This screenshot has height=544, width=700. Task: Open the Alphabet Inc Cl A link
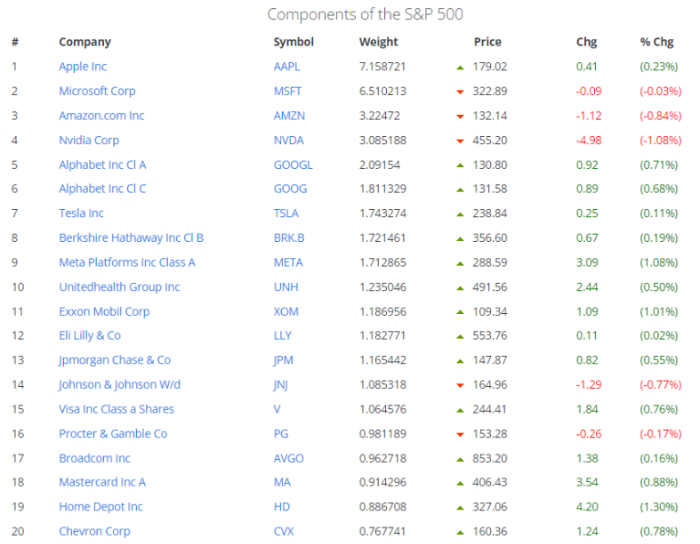pyautogui.click(x=102, y=165)
